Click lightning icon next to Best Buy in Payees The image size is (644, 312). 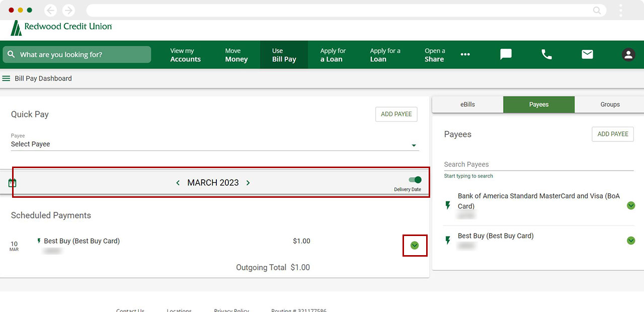pos(448,241)
